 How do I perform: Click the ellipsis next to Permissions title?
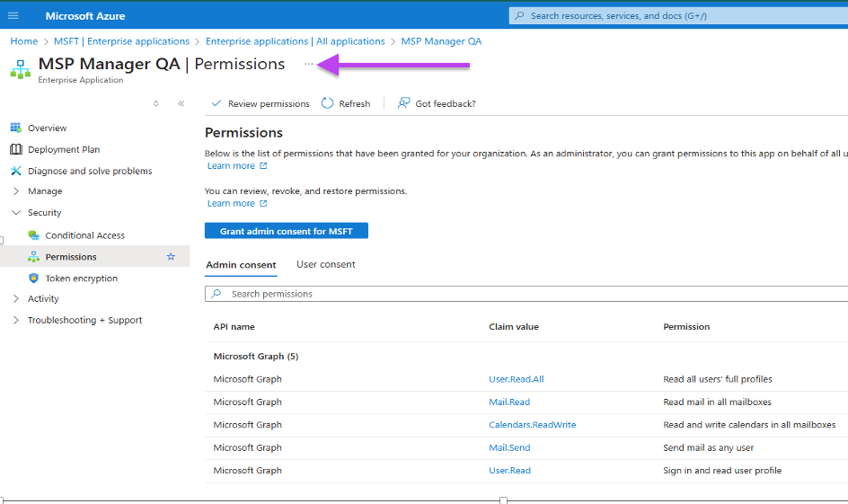click(308, 64)
